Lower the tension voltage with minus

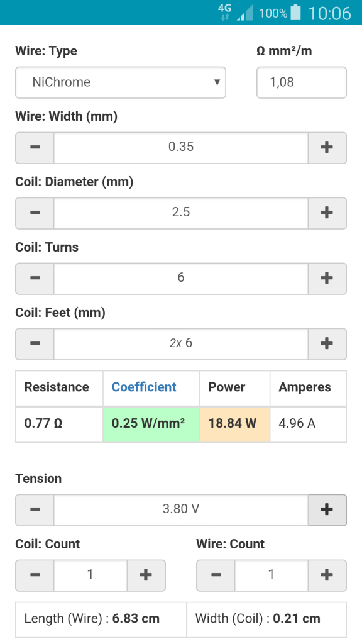click(x=35, y=510)
